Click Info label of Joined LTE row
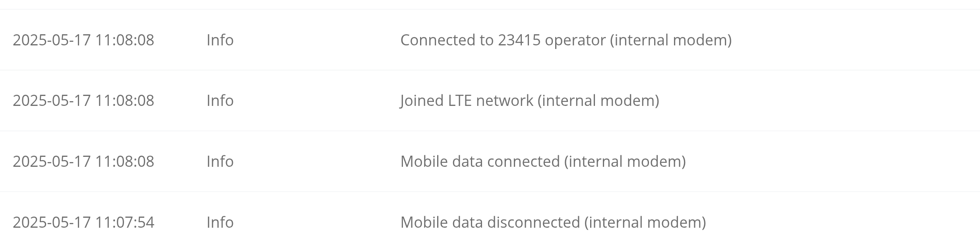 (x=220, y=100)
